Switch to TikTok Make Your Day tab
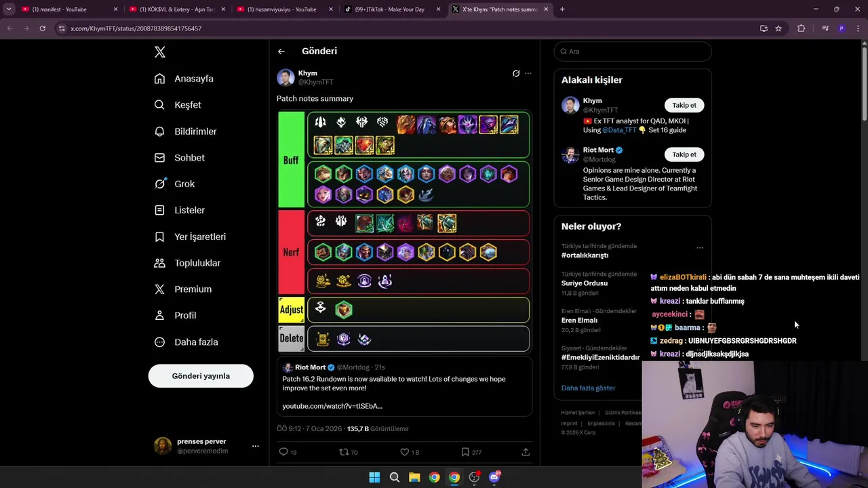 click(x=390, y=9)
